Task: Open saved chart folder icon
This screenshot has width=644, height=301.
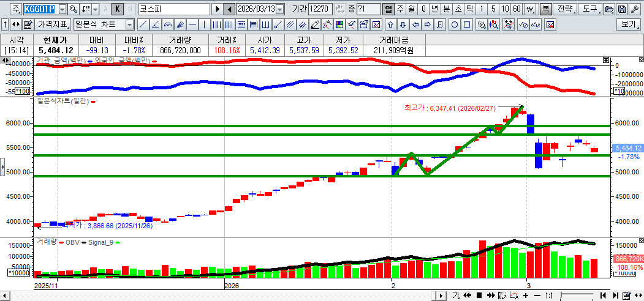Action: 609,9
